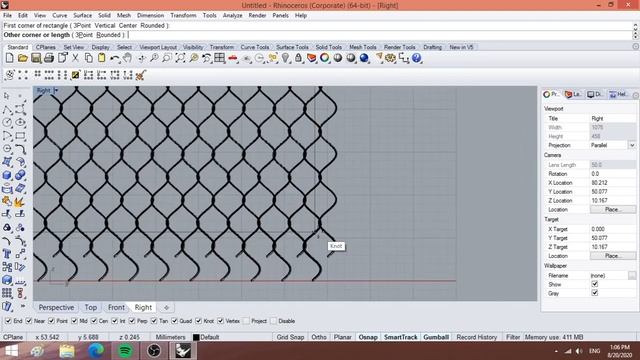
Task: Click the Help question mark icon
Action: 416,58
